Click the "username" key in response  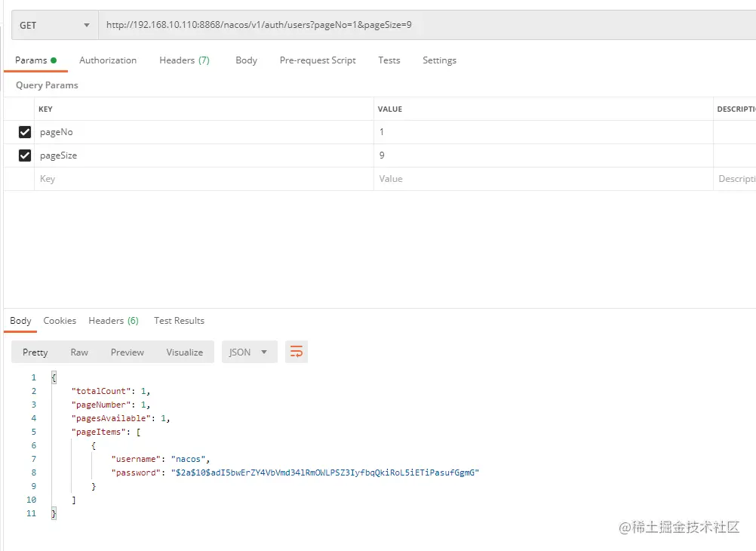136,460
